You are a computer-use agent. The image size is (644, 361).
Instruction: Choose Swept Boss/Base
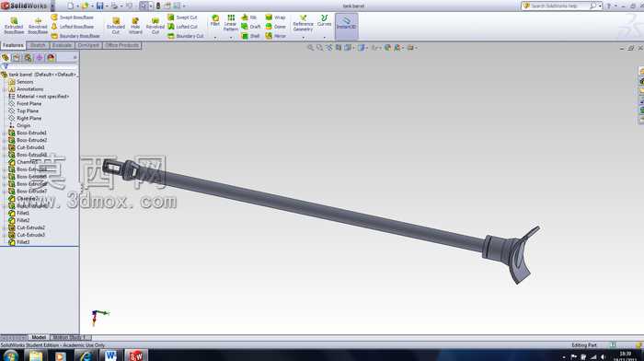73,17
